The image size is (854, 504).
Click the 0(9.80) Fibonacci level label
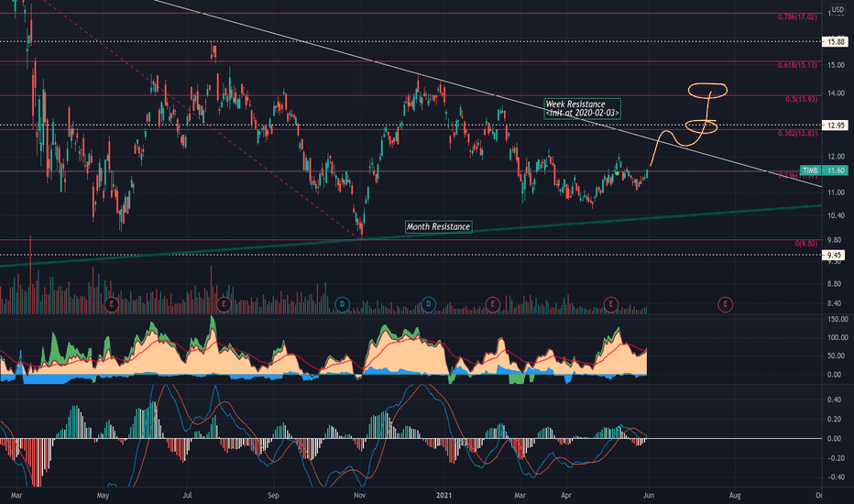(806, 244)
